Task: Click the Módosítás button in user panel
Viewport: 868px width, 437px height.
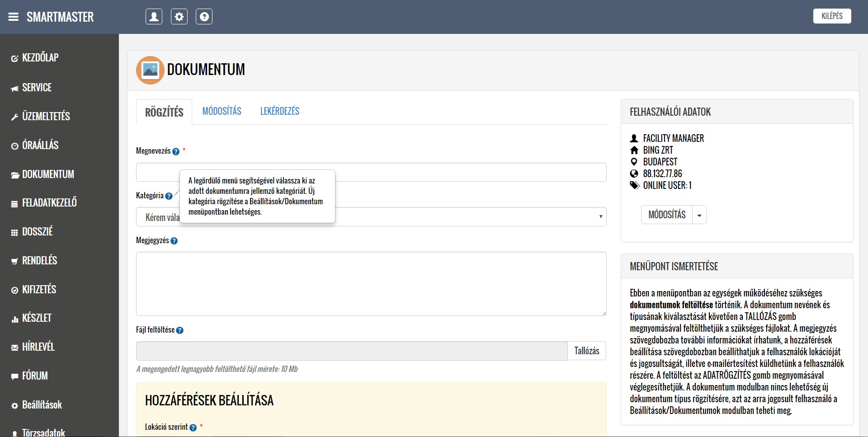Action: coord(667,215)
